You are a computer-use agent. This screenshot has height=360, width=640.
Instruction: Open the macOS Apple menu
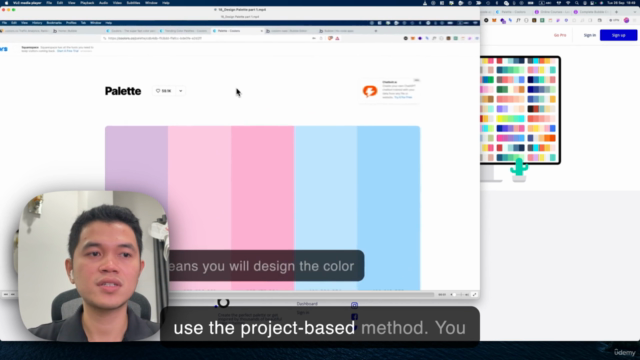click(x=6, y=3)
